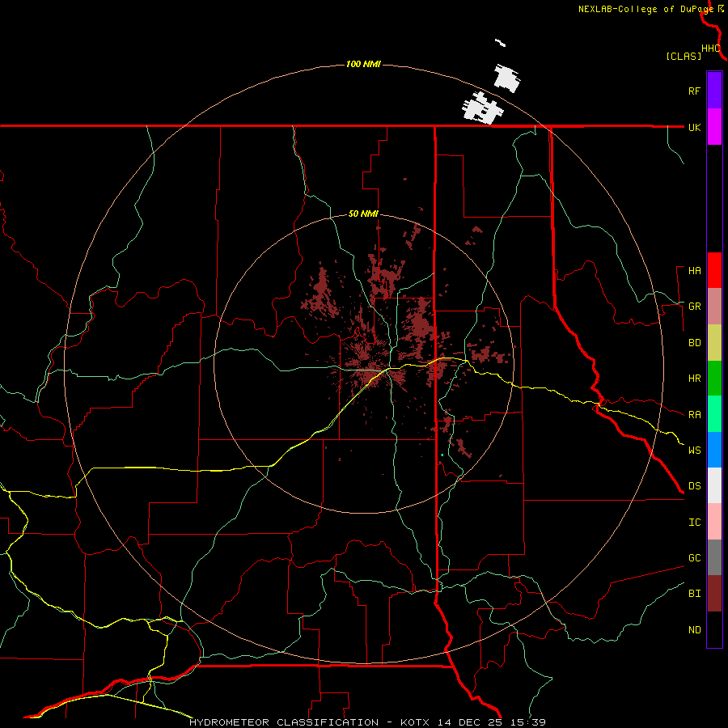The height and width of the screenshot is (728, 728).
Task: Click the RF purple color swatch
Action: click(714, 91)
